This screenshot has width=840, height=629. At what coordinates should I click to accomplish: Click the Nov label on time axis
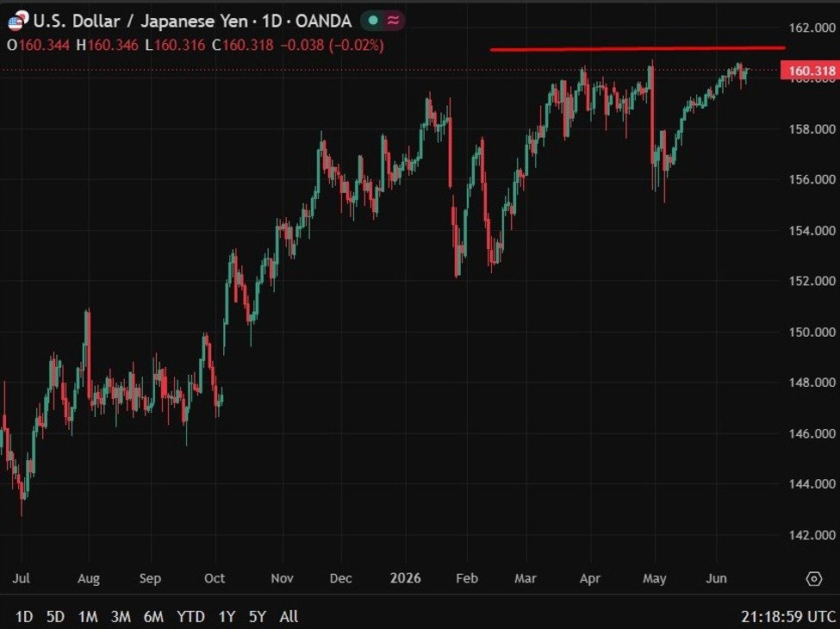(283, 579)
